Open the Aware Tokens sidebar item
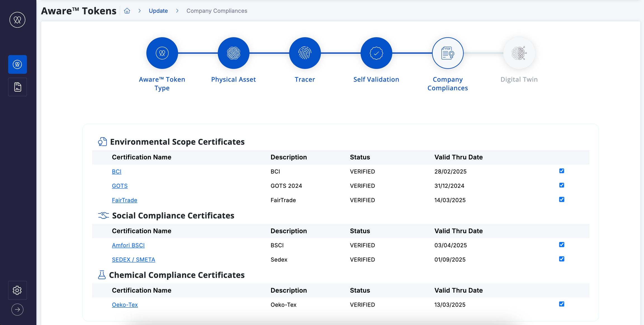 pos(17,64)
